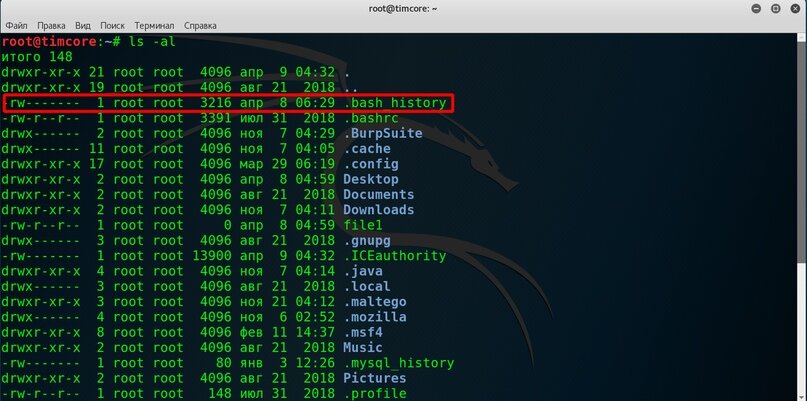Click the size value 13900
The width and height of the screenshot is (807, 401).
(x=212, y=256)
